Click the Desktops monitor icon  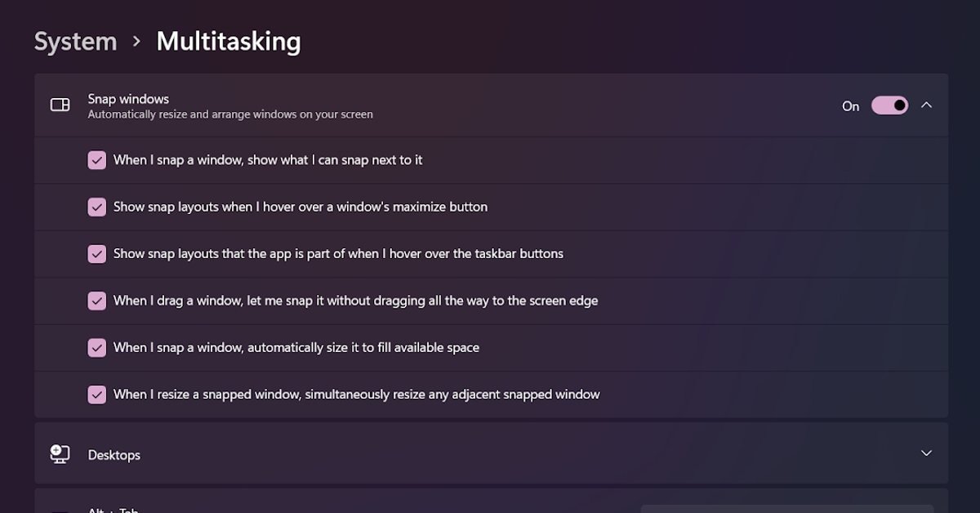pyautogui.click(x=60, y=454)
